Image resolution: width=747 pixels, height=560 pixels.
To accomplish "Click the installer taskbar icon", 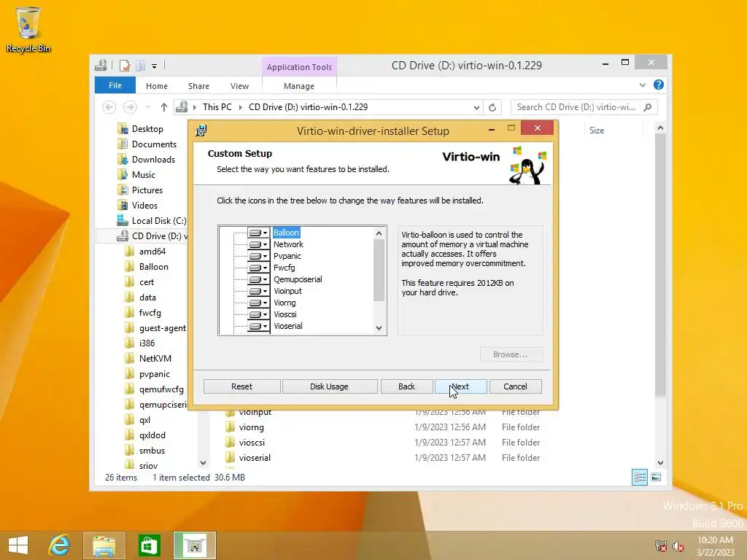I will tap(194, 545).
